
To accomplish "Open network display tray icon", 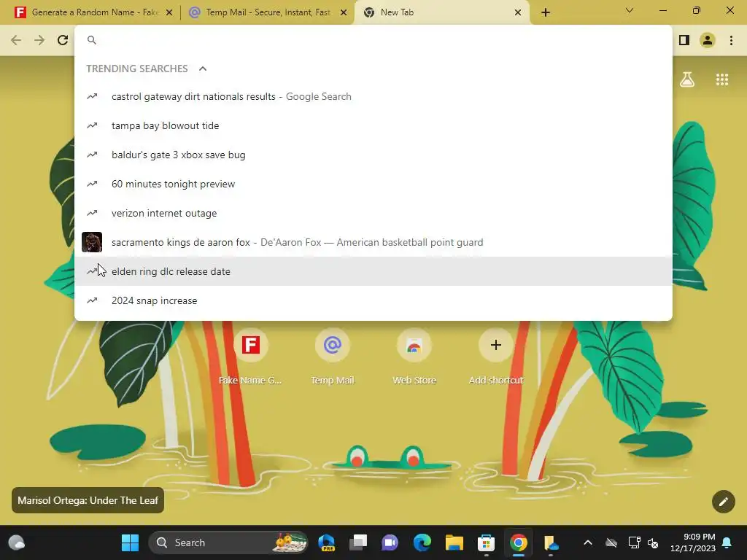I will click(634, 542).
